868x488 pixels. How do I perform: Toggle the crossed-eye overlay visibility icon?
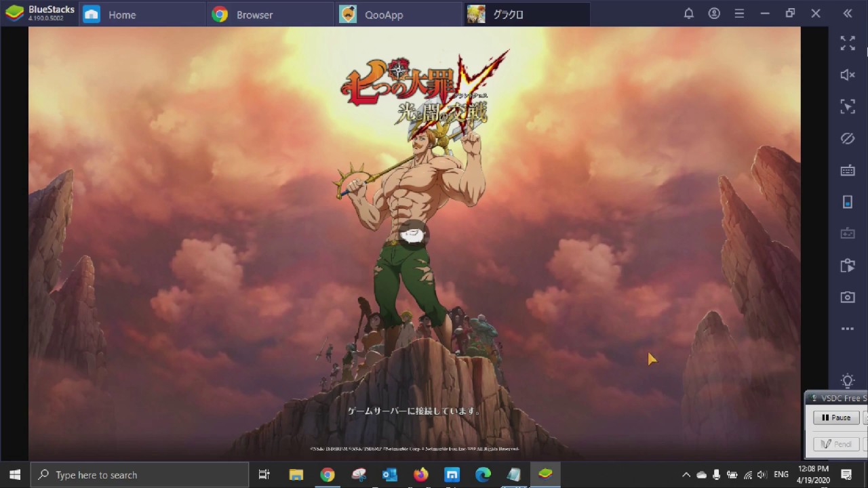(848, 138)
